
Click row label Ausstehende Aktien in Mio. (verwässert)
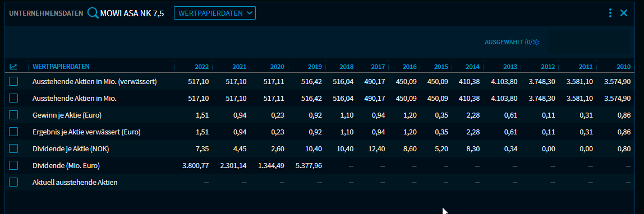coord(95,82)
